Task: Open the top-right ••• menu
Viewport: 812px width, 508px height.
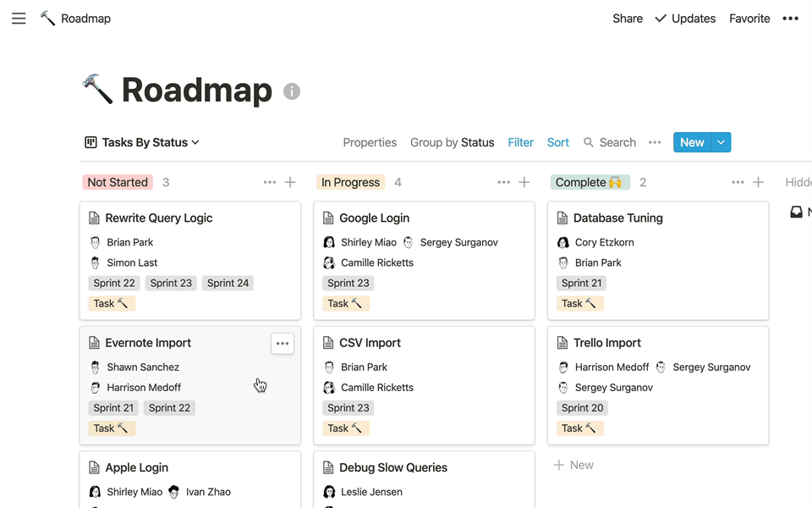Action: 790,18
